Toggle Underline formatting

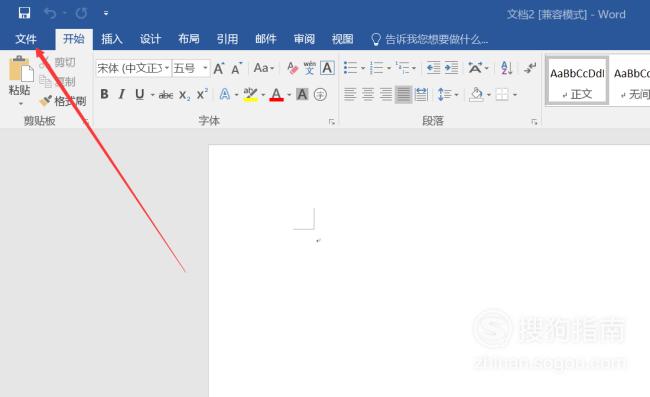[x=140, y=94]
